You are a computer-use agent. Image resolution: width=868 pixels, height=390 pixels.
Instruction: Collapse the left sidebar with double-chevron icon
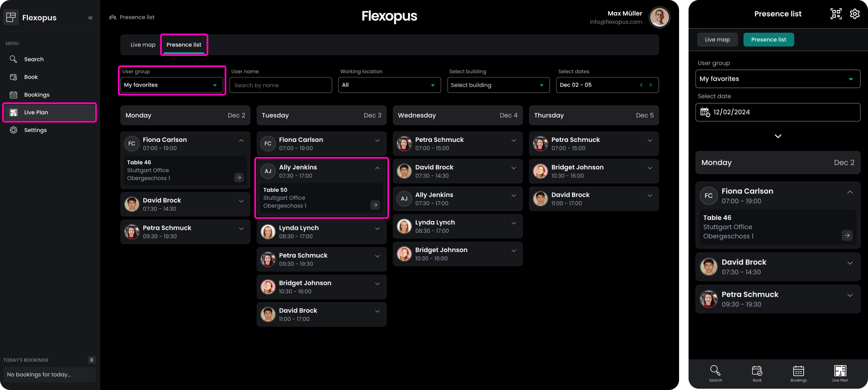[90, 18]
